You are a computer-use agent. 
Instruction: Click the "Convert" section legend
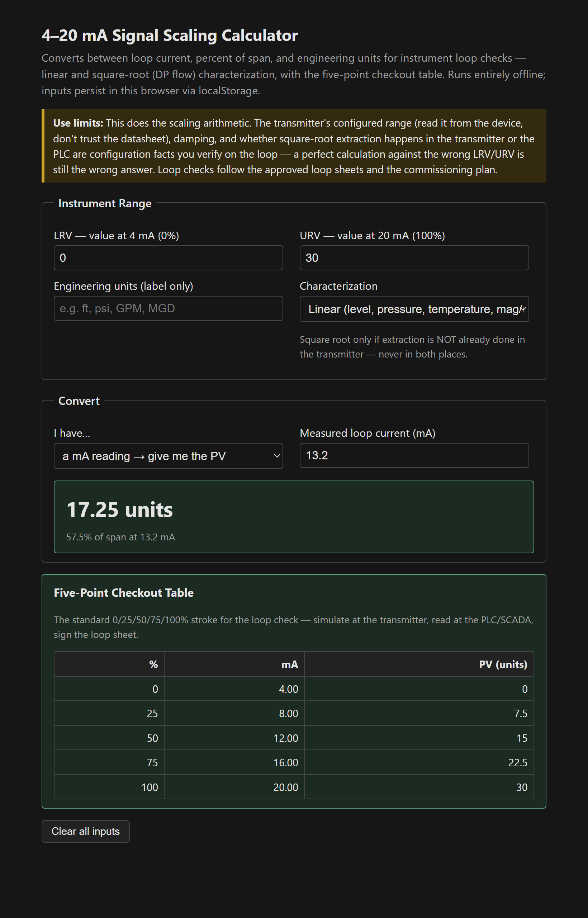[x=79, y=401]
